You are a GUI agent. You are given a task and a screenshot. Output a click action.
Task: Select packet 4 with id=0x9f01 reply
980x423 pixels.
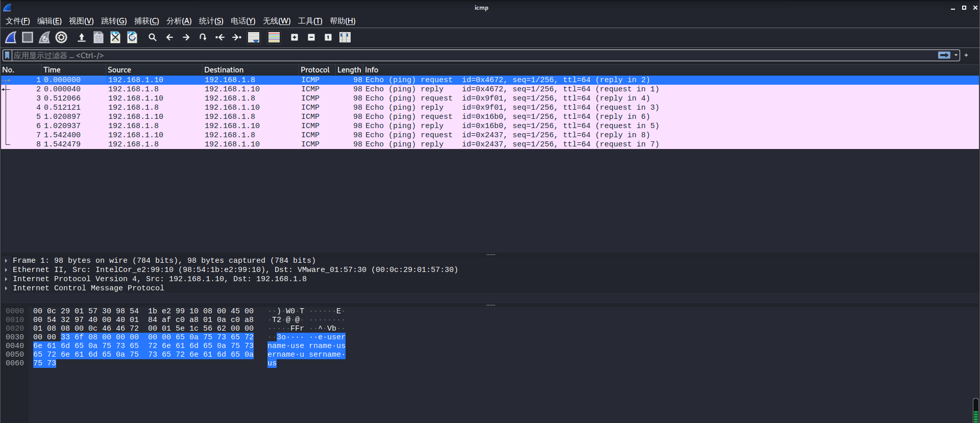pyautogui.click(x=489, y=108)
